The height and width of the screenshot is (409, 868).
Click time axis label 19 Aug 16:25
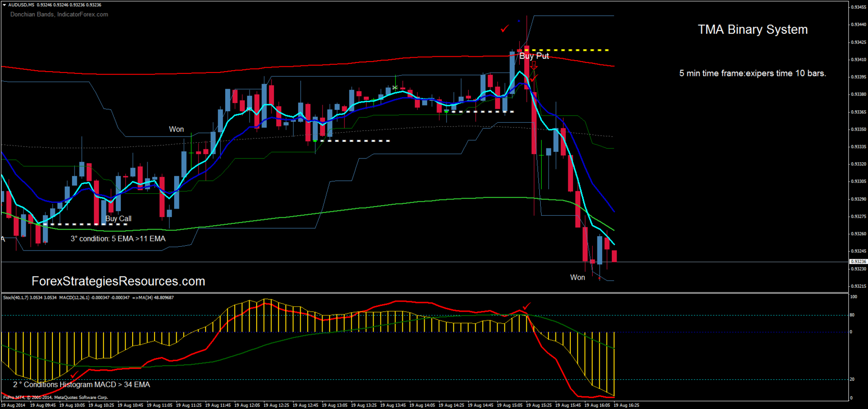(626, 405)
